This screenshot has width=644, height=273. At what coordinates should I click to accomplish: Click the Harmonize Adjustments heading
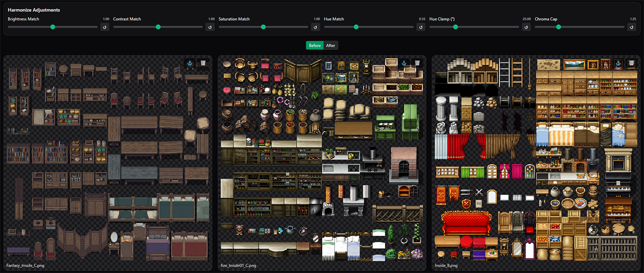(34, 10)
